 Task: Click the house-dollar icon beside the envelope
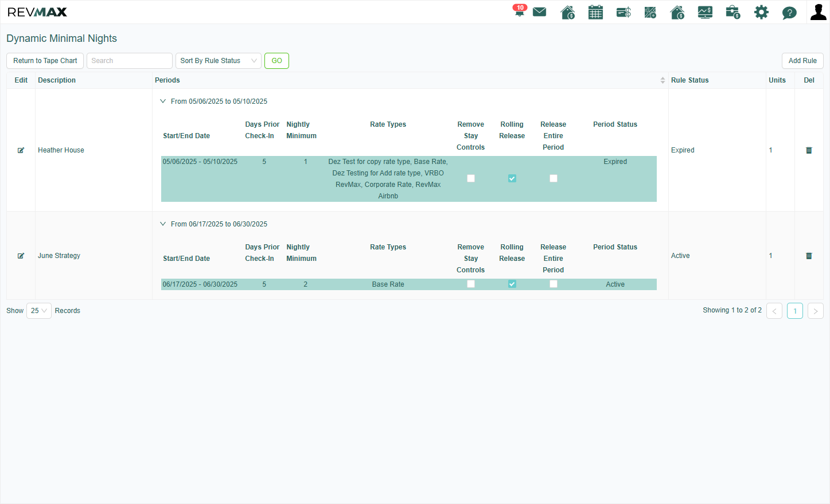coord(568,12)
